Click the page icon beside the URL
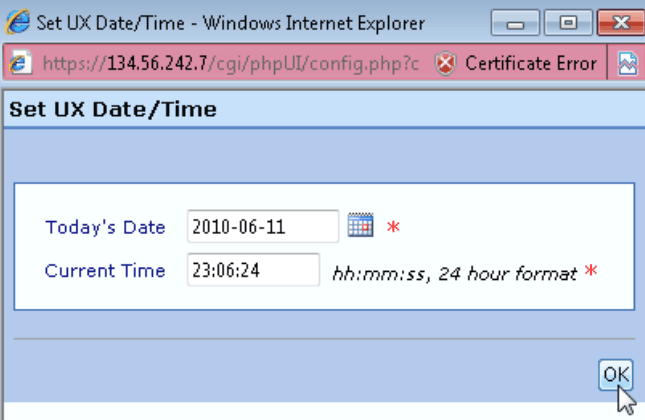Viewport: 645px width, 420px height. click(18, 64)
